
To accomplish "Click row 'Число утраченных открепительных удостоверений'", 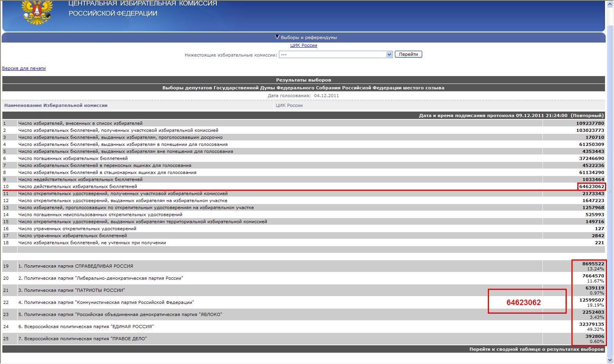I will [x=303, y=229].
